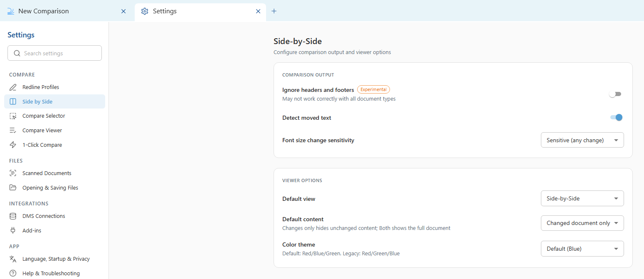The height and width of the screenshot is (279, 644).
Task: Switch to the New Comparison tab
Action: (67, 11)
